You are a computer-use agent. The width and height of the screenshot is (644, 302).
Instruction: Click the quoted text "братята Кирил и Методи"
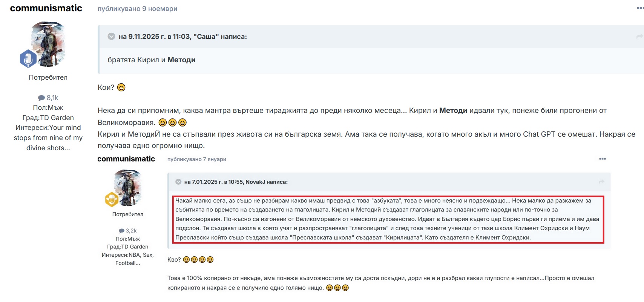152,60
